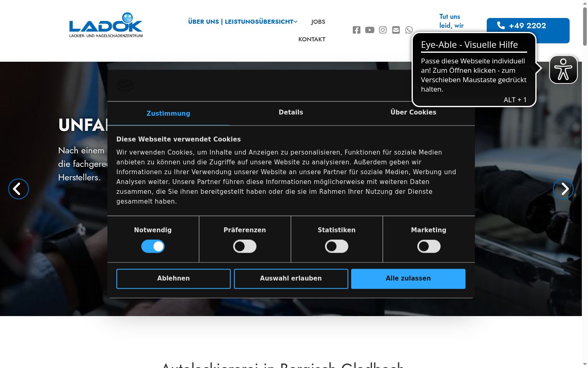Call the +49 2202 phone button
The height and width of the screenshot is (368, 588).
[528, 31]
